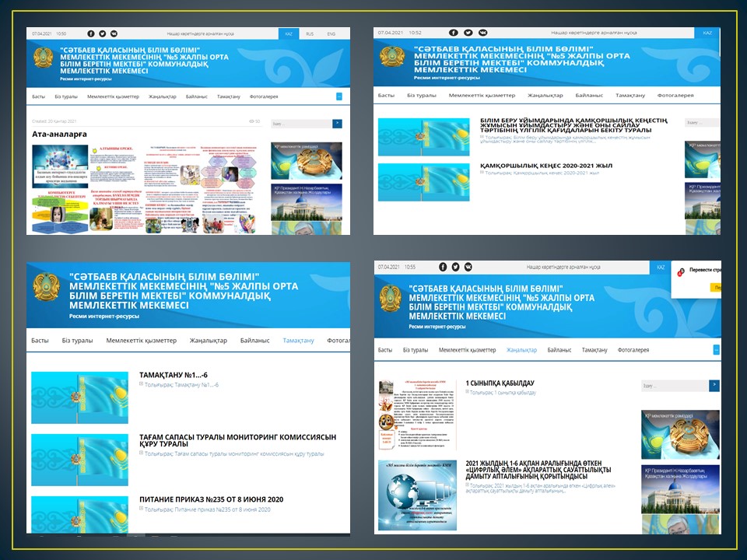
Task: Open the «ЦИФРЛЫҚ ӘЛЕМ» week results article
Action: tap(538, 470)
